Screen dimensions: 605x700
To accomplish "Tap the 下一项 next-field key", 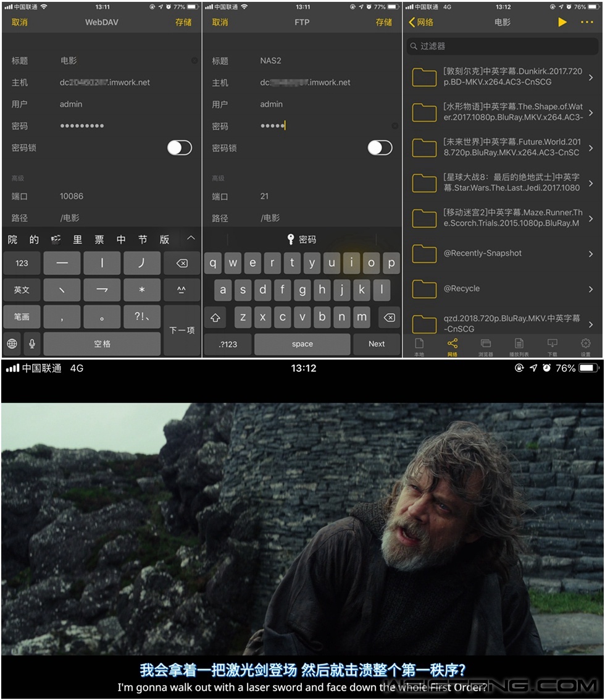I will coord(182,330).
